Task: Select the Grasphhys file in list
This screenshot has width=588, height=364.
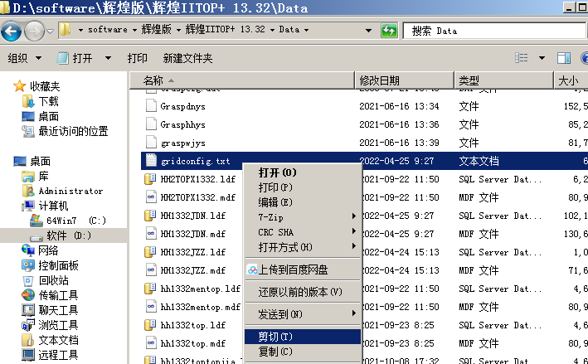Action: pyautogui.click(x=182, y=124)
